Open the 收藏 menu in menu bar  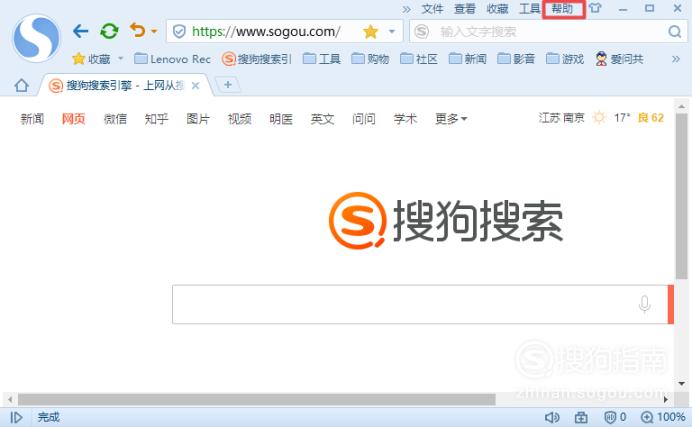[x=497, y=9]
